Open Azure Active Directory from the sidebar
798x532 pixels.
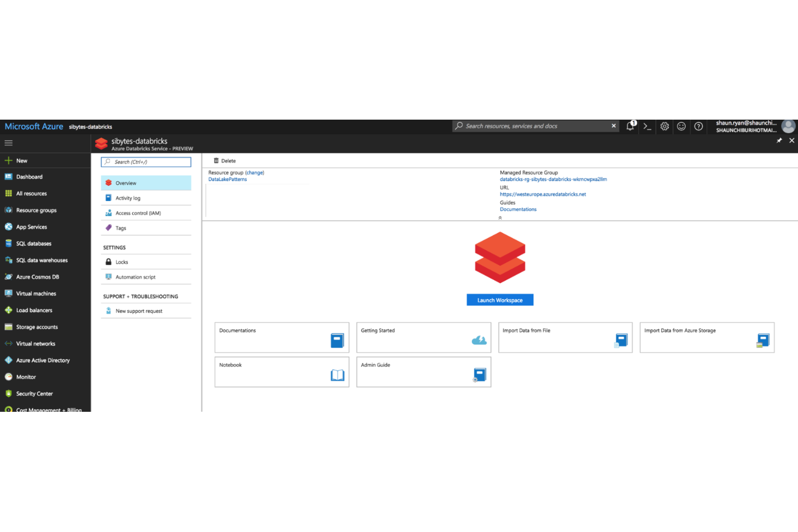[x=43, y=360]
